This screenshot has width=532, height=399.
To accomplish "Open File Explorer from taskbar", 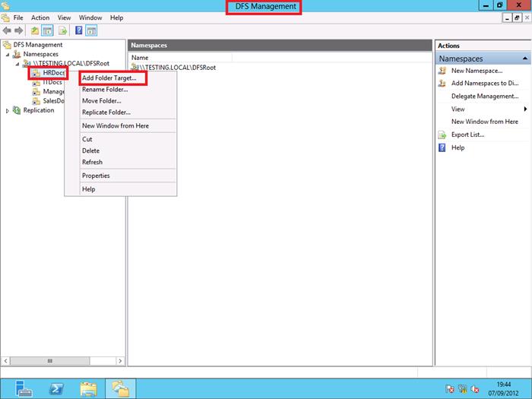I will [x=89, y=389].
